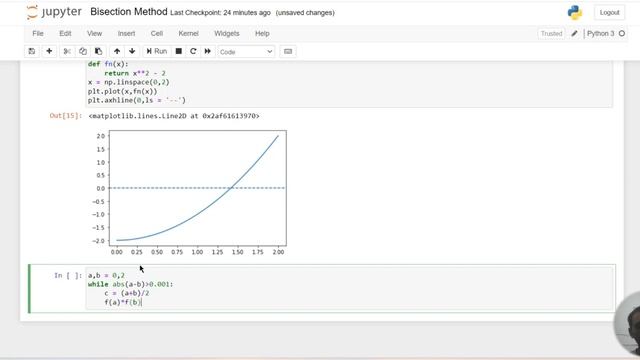Open the Insert menu
640x360 pixels.
pos(127,33)
